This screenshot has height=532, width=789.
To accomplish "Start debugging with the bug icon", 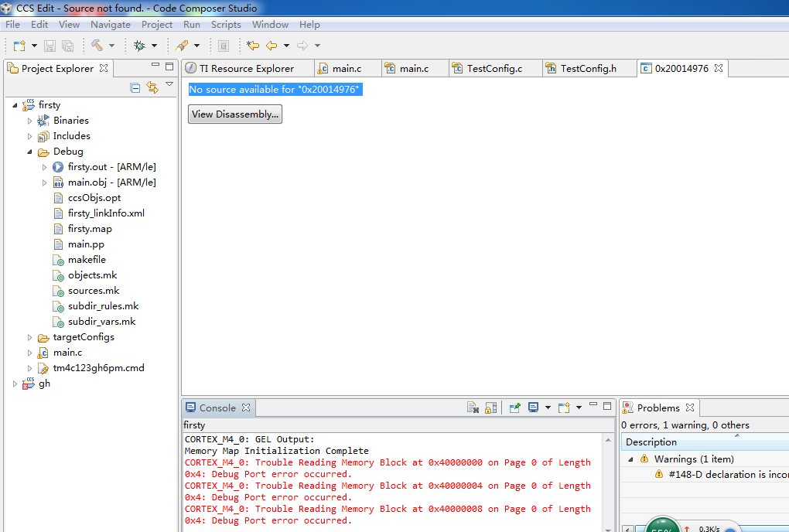I will [139, 46].
